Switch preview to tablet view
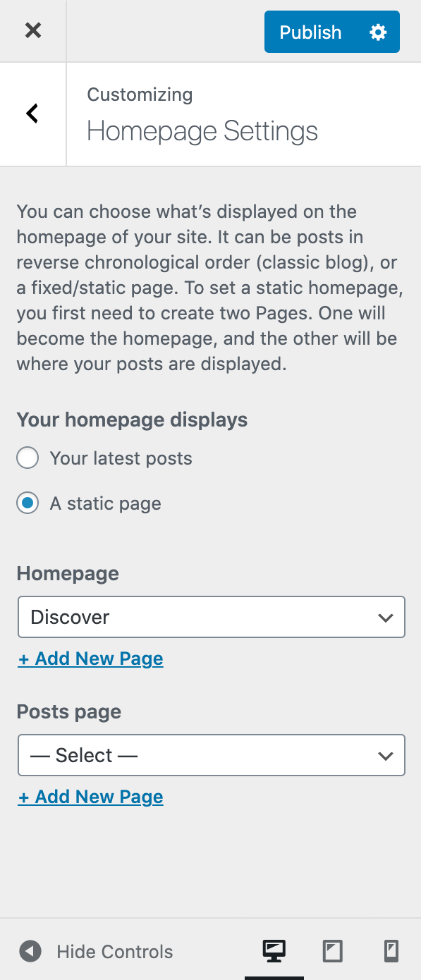The image size is (421, 980). pyautogui.click(x=332, y=951)
